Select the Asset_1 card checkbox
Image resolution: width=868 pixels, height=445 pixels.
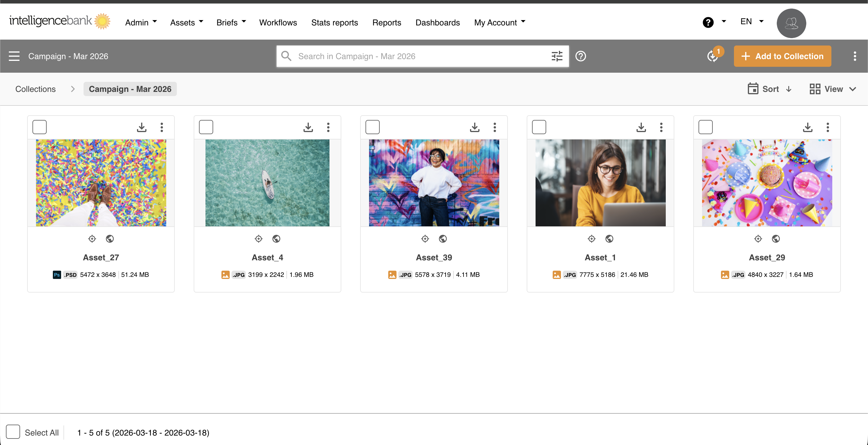click(x=539, y=127)
